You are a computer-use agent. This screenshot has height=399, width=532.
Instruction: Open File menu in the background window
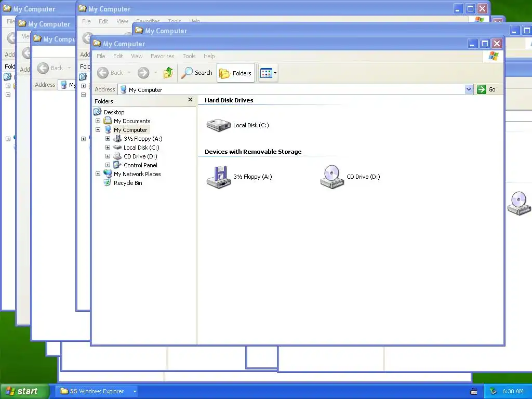pos(86,21)
